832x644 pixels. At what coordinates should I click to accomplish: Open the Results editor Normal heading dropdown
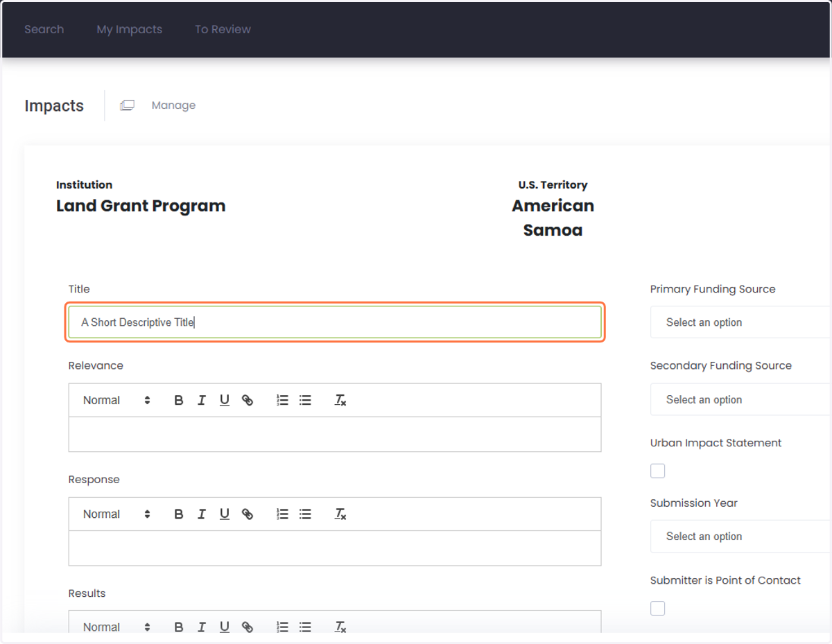point(116,627)
